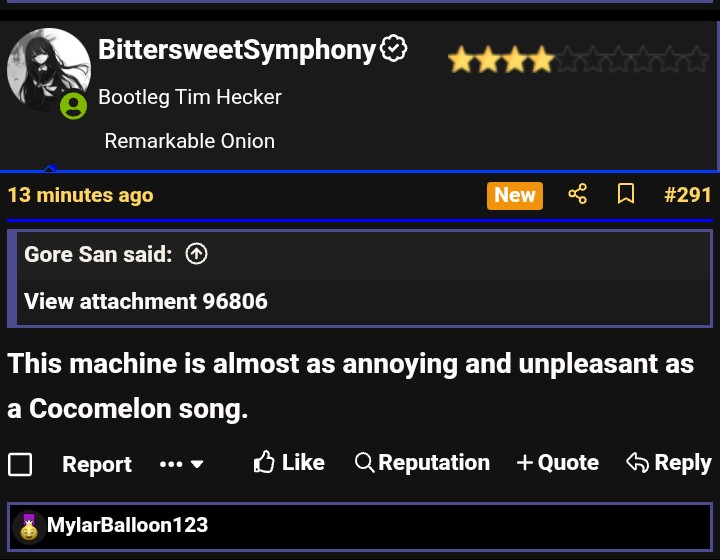Click the New badge label

pos(514,195)
